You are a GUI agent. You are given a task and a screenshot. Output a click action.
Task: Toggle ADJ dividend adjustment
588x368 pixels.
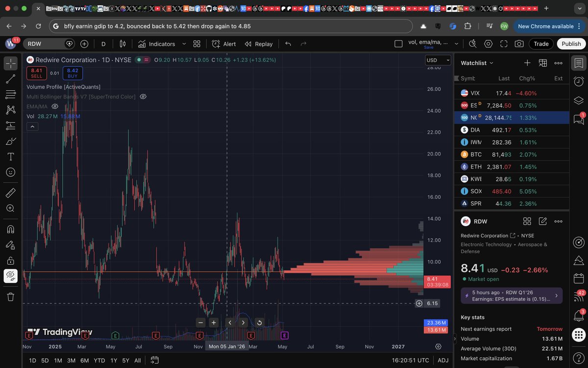pos(443,360)
